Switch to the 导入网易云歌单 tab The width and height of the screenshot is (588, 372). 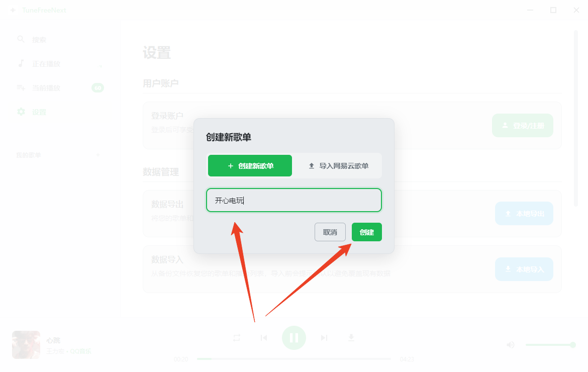click(338, 166)
